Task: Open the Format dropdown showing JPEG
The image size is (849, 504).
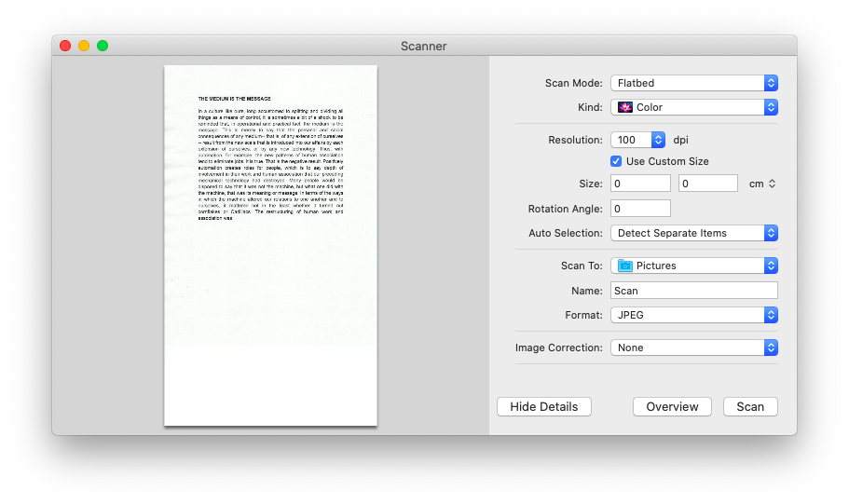Action: click(x=694, y=315)
